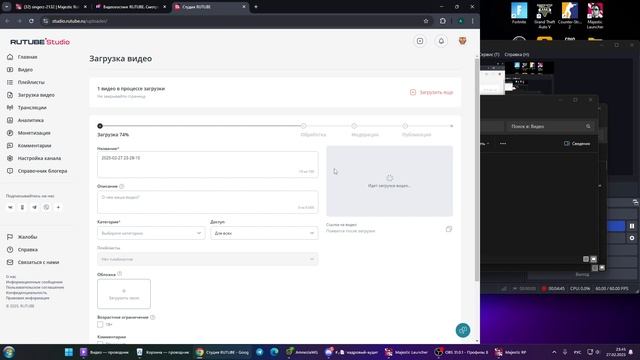This screenshot has height=360, width=640.
Task: Focus the Название input field
Action: [208, 164]
